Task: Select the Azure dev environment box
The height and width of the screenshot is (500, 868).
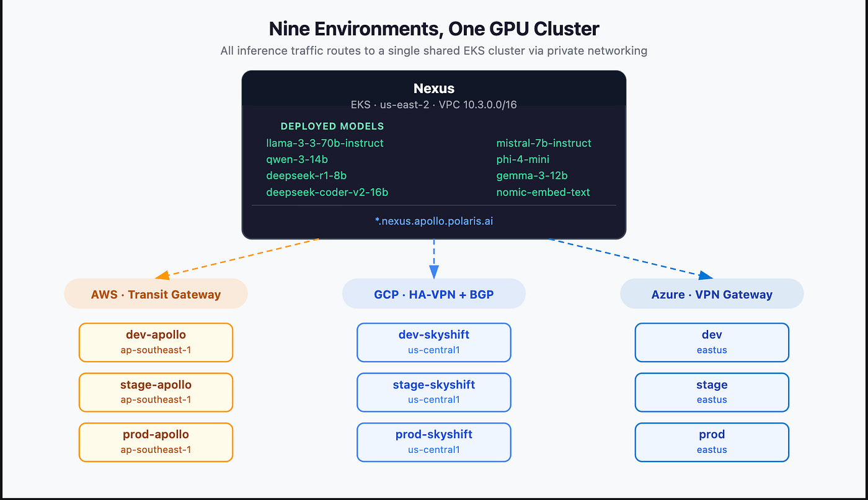Action: 712,342
